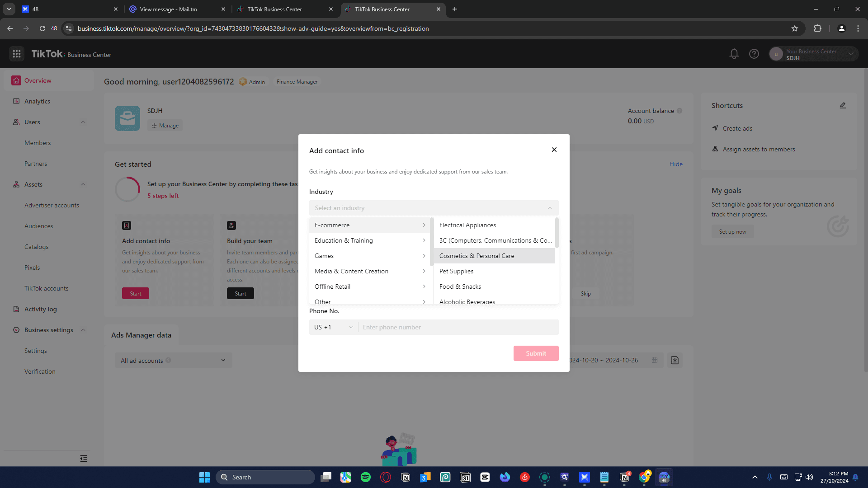The width and height of the screenshot is (868, 488).
Task: Open Settings under Business settings
Action: [x=36, y=351]
